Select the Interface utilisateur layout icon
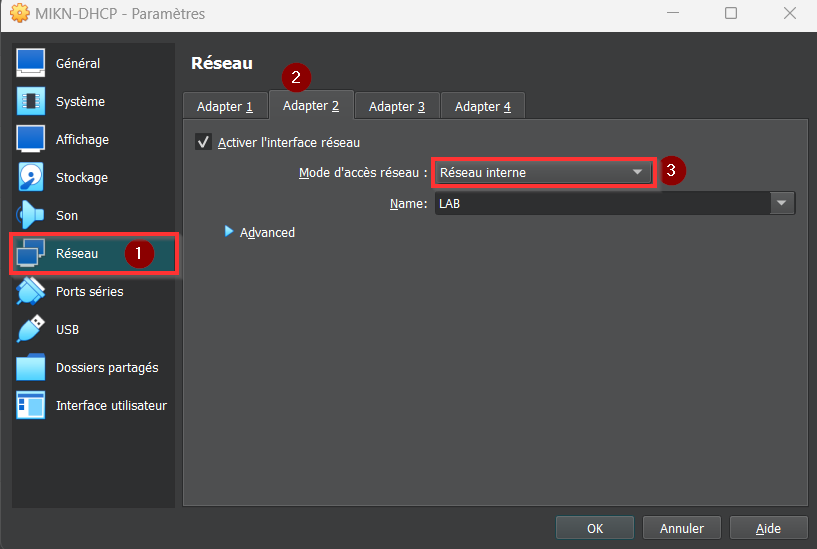Image resolution: width=817 pixels, height=549 pixels. (x=31, y=405)
